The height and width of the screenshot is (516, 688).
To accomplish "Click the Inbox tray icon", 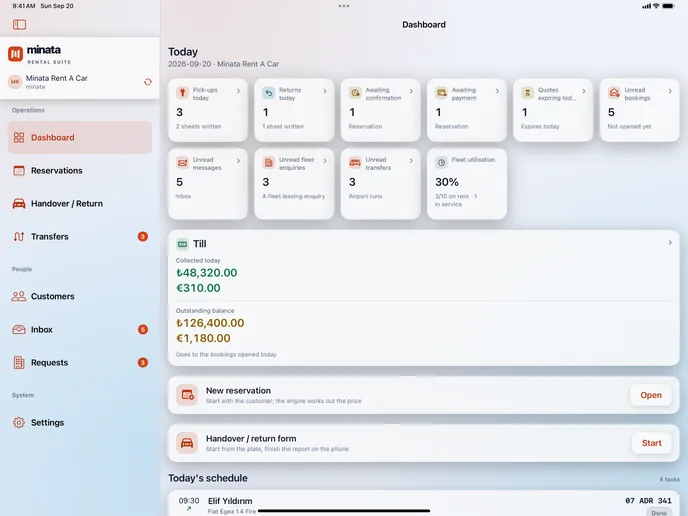I will (x=19, y=330).
